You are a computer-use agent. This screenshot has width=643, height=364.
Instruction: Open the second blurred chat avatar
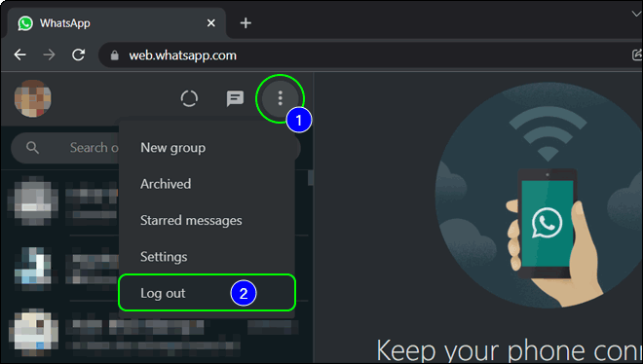33,266
